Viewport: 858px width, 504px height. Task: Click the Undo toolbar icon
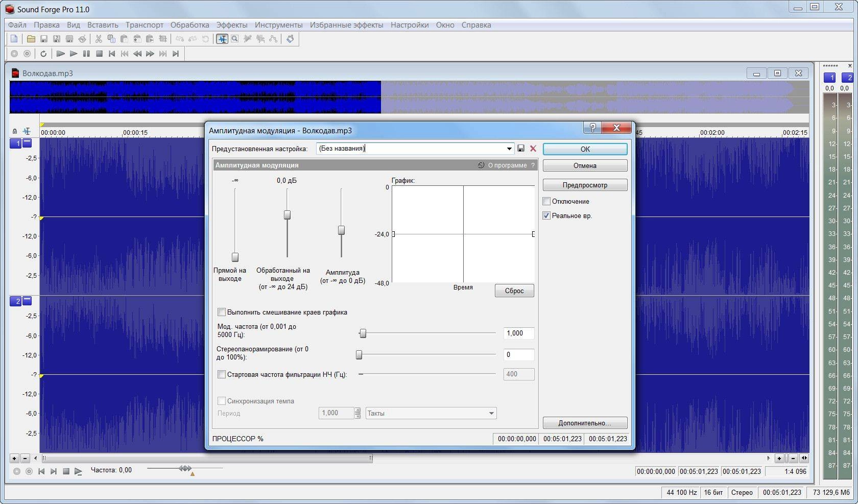pos(180,39)
